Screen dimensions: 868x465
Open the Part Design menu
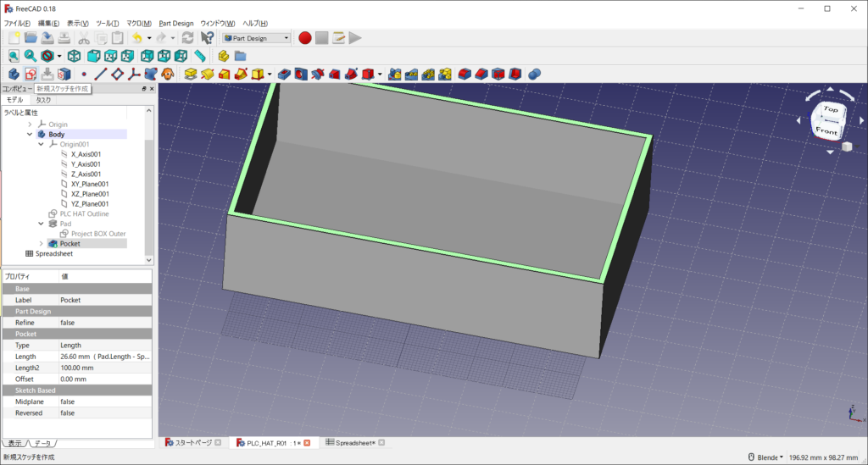click(x=176, y=23)
